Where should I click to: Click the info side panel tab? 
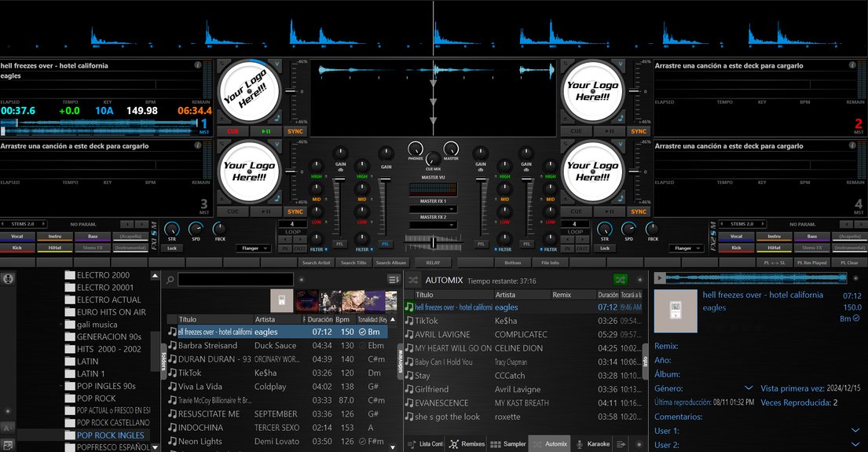pyautogui.click(x=644, y=361)
